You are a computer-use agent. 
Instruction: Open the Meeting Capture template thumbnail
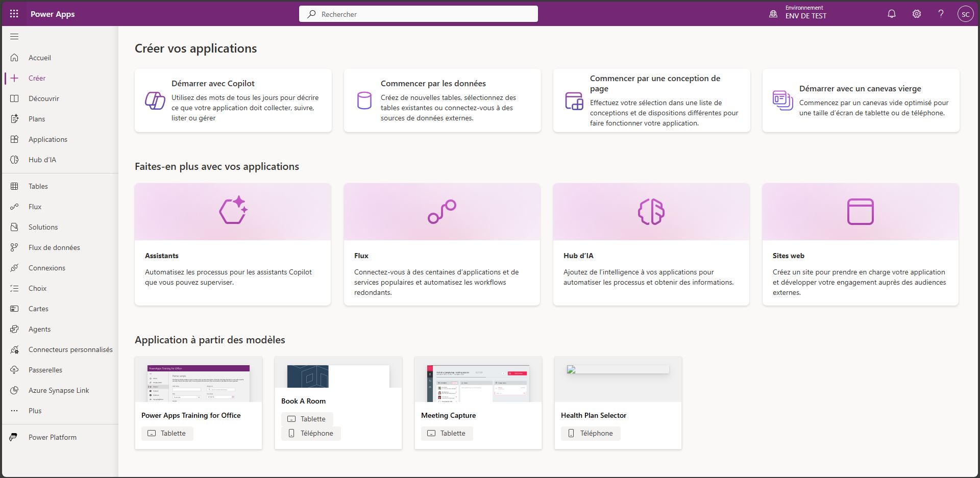478,383
